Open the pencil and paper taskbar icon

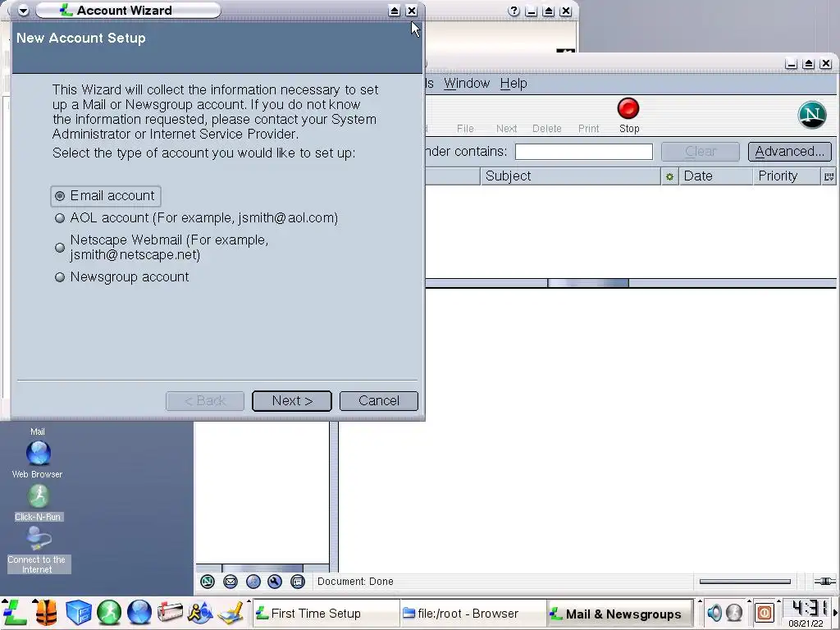[231, 613]
